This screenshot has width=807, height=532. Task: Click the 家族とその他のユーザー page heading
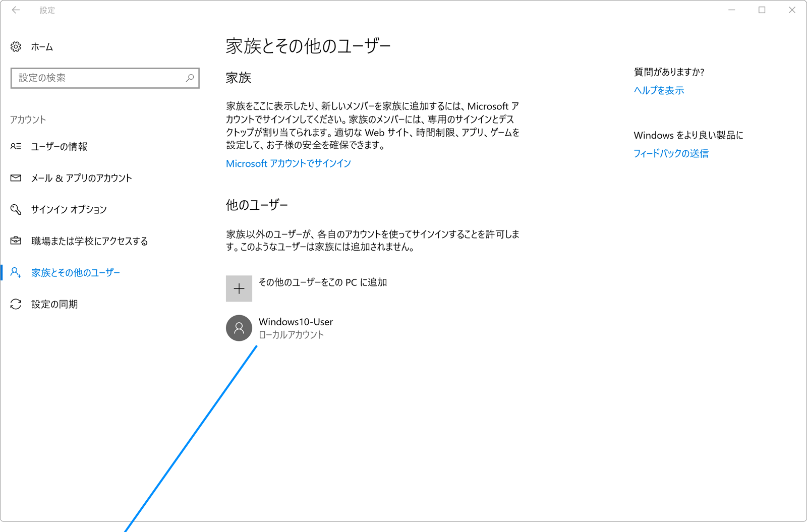(x=308, y=46)
